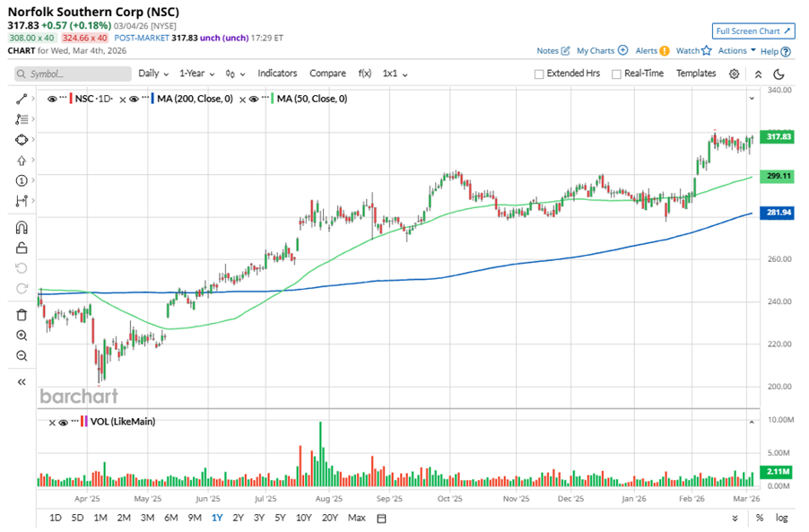809x532 pixels.
Task: Click the Symbol search field
Action: (x=73, y=74)
